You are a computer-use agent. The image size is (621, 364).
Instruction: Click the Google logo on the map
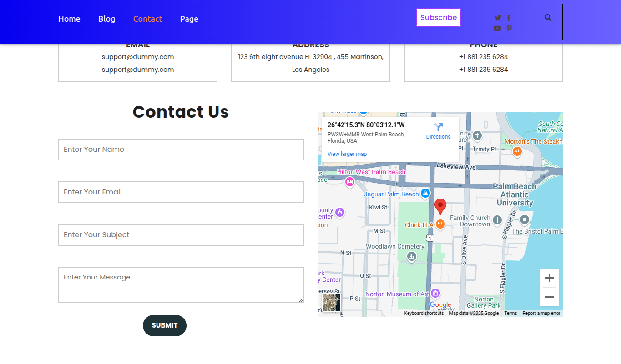click(440, 305)
